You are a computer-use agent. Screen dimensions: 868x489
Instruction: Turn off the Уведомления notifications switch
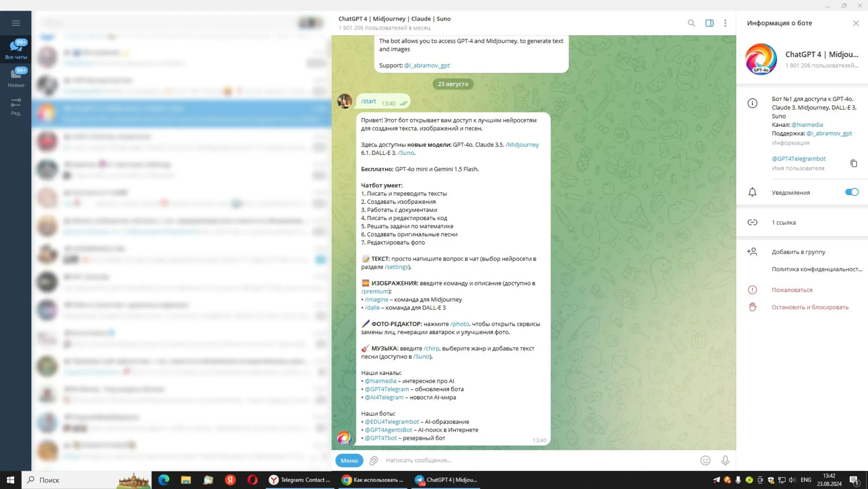coord(851,192)
